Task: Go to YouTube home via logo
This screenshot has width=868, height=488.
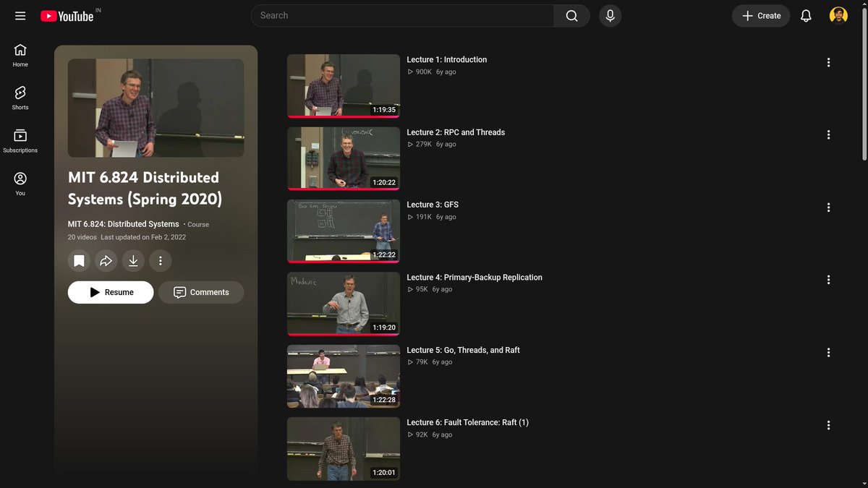Action: [67, 16]
